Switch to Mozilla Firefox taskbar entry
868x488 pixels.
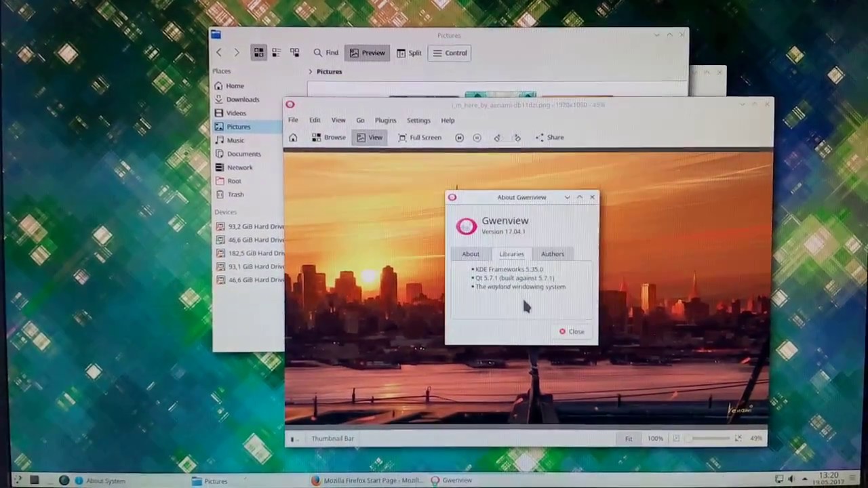(366, 481)
